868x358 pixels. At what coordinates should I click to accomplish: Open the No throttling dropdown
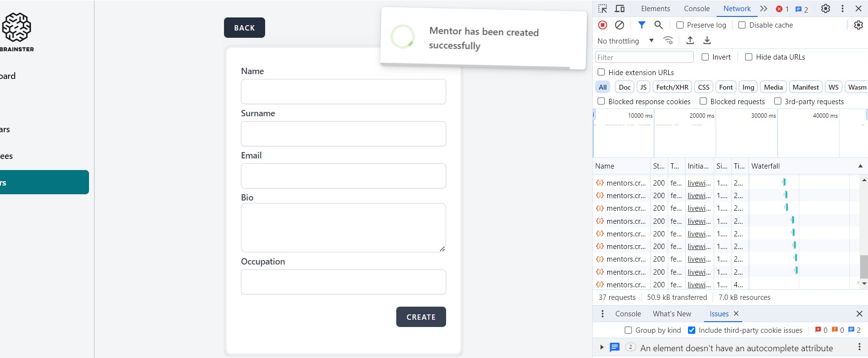tap(625, 41)
